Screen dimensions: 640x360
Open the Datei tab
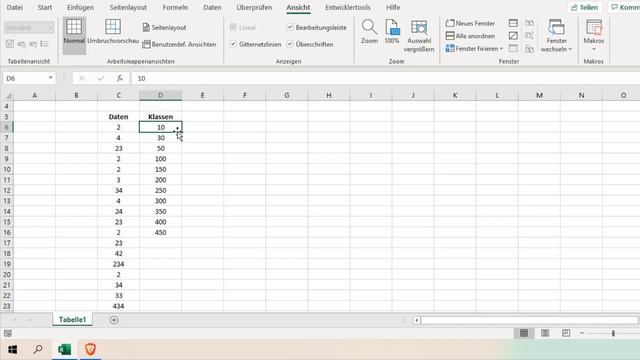coord(15,7)
